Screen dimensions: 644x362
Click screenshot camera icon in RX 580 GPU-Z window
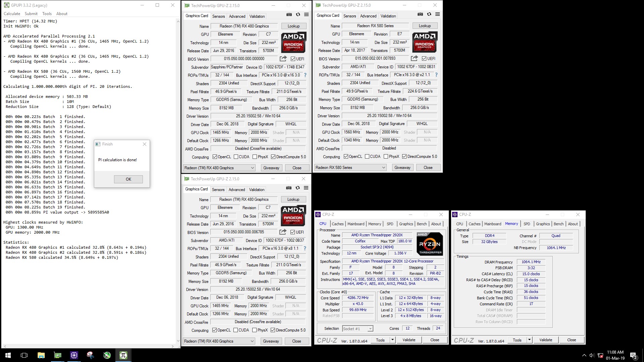(x=420, y=14)
